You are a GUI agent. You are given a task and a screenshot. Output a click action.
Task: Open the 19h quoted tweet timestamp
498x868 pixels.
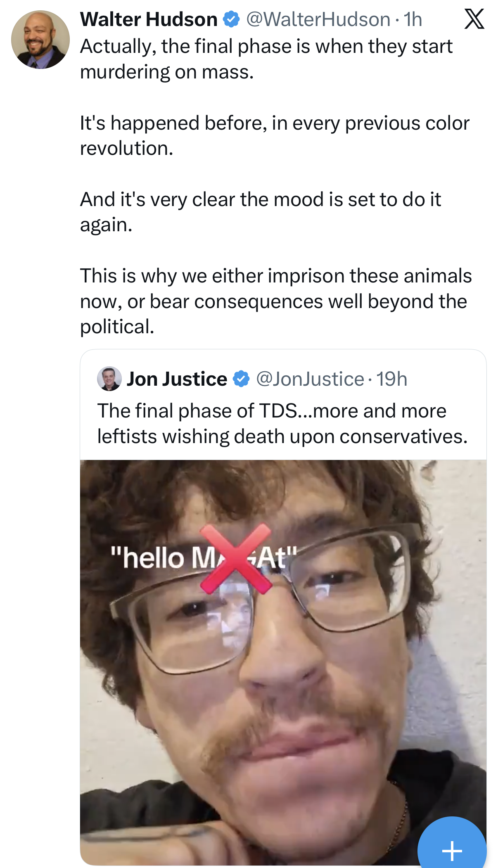(x=392, y=379)
